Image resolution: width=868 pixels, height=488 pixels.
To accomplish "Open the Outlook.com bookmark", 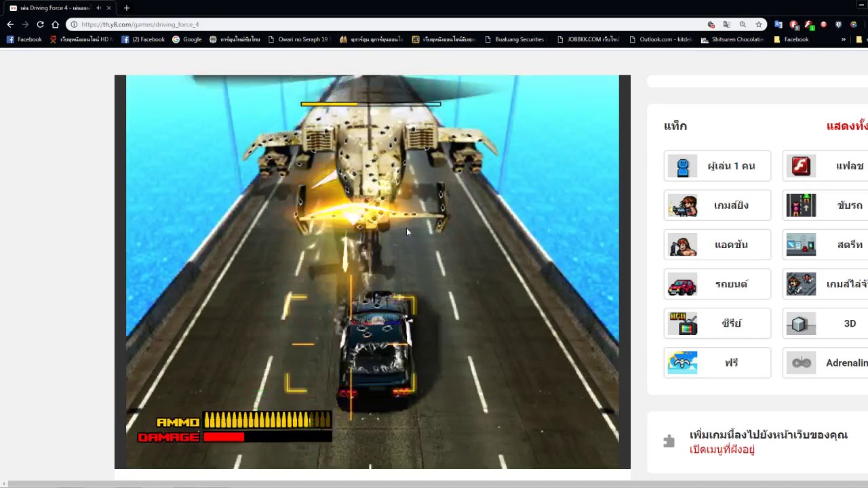I will tap(660, 39).
